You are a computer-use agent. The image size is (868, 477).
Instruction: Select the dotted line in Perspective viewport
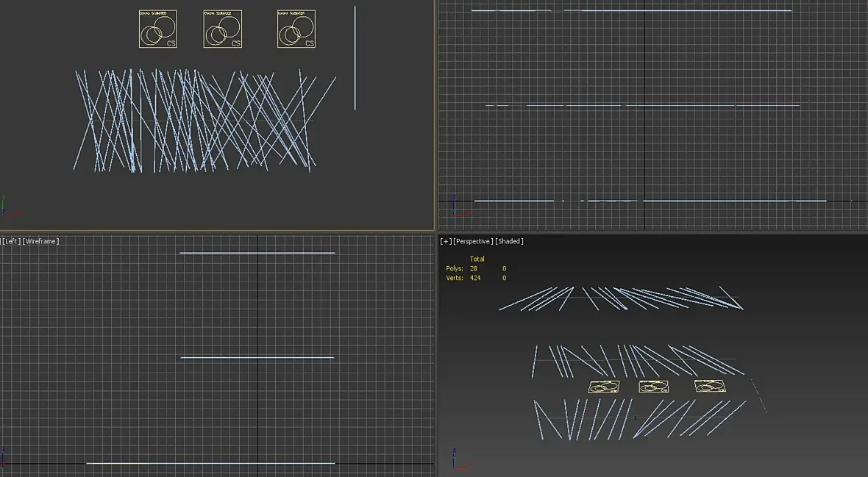pyautogui.click(x=759, y=395)
